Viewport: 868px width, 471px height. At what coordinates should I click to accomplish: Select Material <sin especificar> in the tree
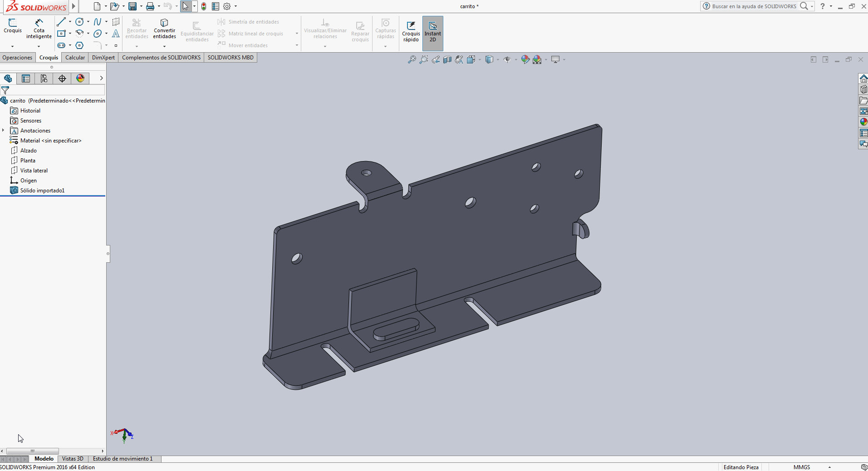point(51,141)
